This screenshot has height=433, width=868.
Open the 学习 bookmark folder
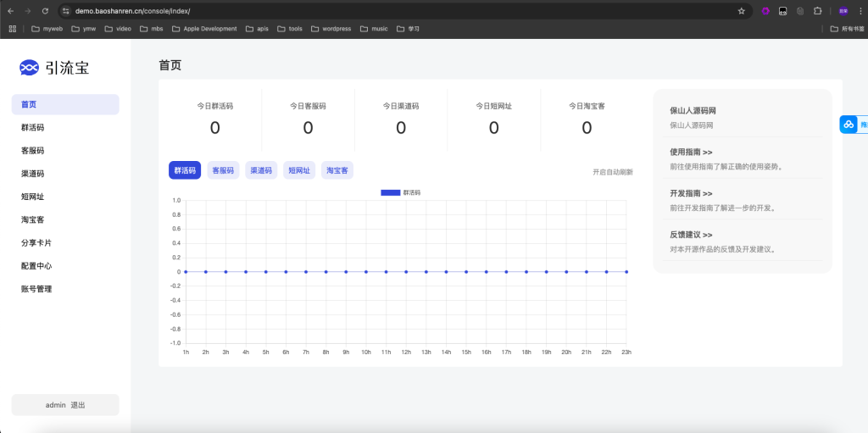point(408,29)
